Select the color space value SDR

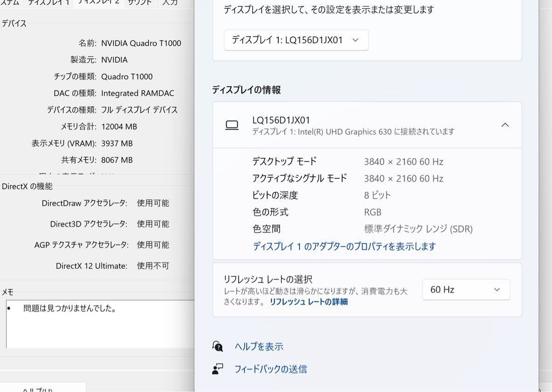click(x=418, y=229)
